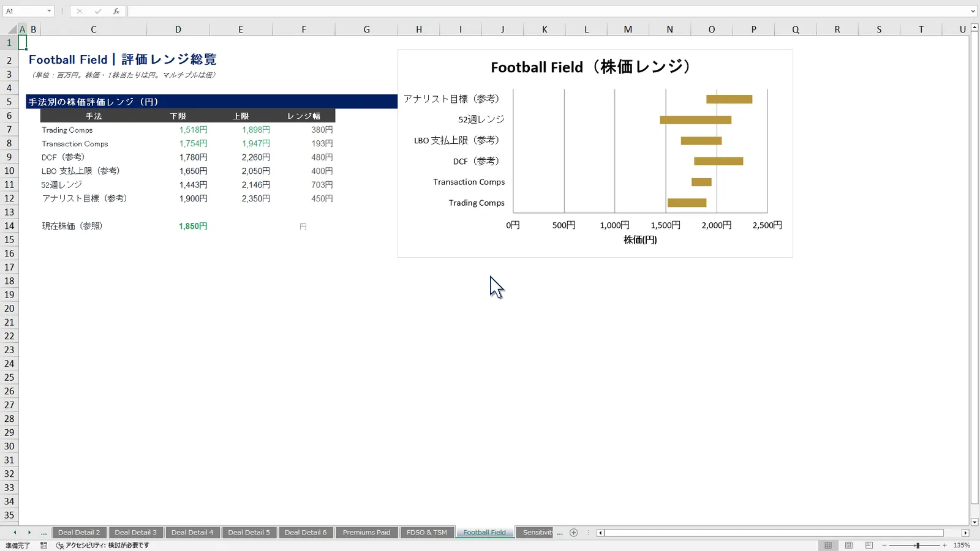Click vertical scrollbar down arrow

point(974,522)
